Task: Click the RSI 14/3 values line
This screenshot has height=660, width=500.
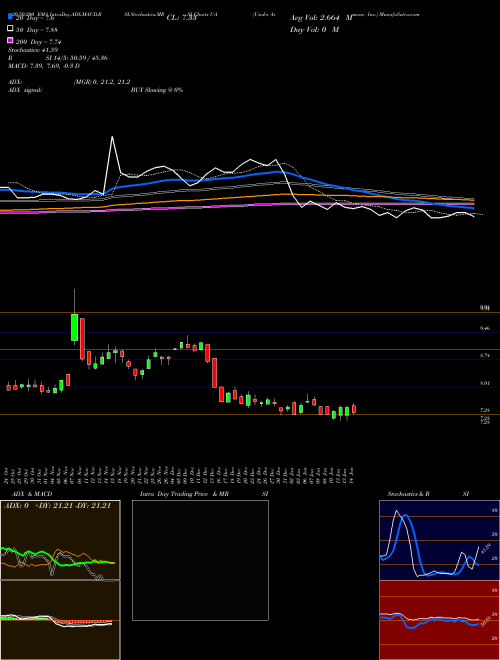Action: coord(58,58)
